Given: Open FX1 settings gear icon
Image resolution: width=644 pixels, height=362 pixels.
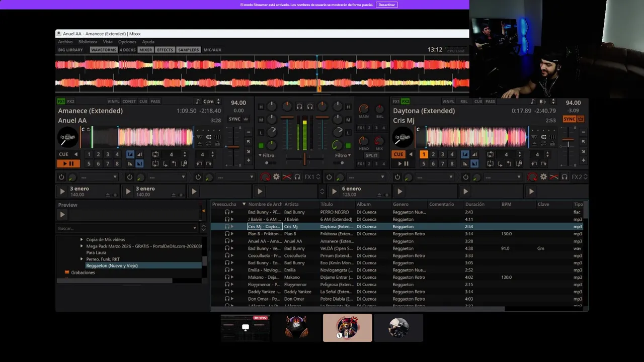Looking at the screenshot, I should point(276,177).
